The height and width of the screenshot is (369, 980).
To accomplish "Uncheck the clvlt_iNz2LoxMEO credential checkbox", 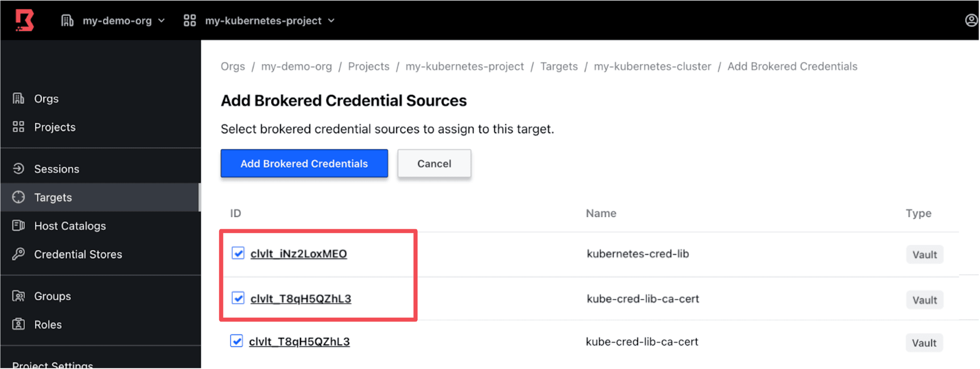I will [x=238, y=253].
